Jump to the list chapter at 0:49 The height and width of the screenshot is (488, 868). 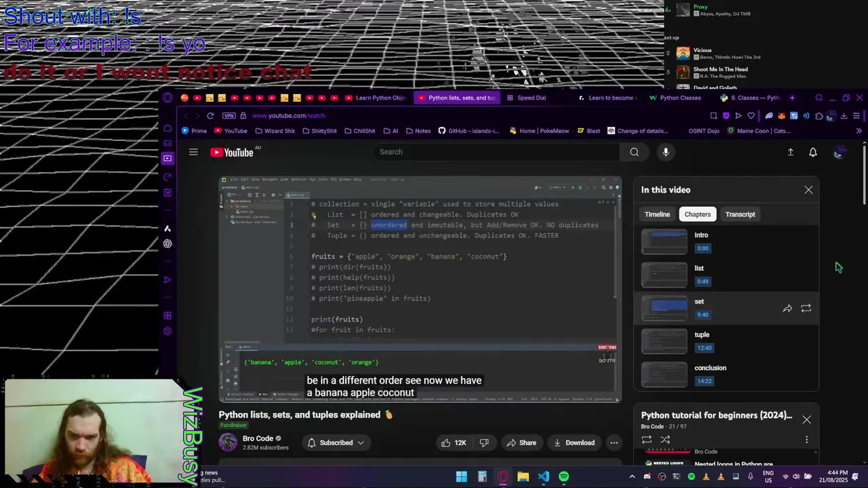click(x=726, y=274)
